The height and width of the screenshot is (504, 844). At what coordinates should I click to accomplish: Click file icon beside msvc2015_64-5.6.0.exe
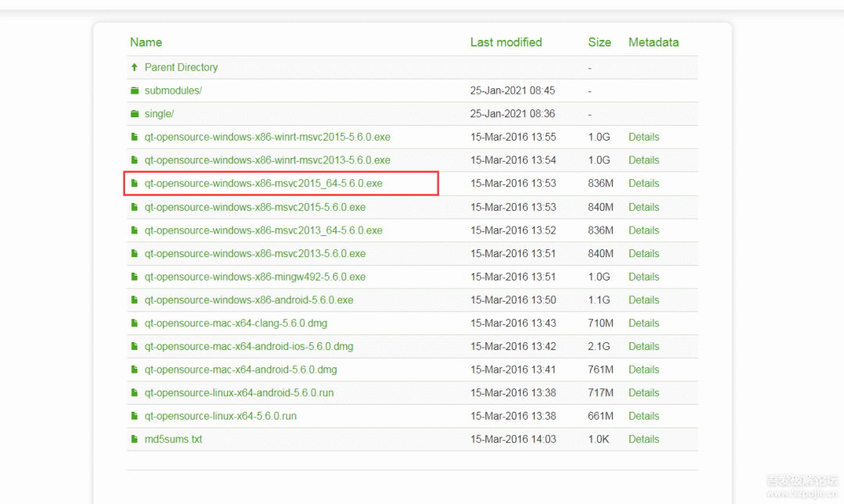(134, 183)
